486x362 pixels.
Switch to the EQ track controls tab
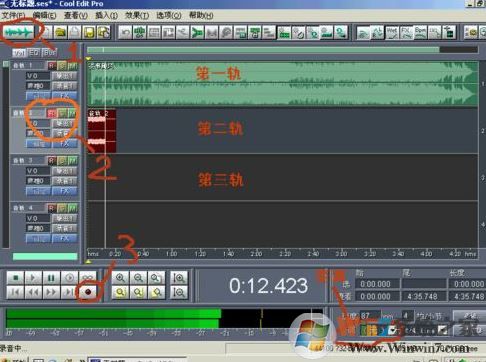(x=34, y=52)
